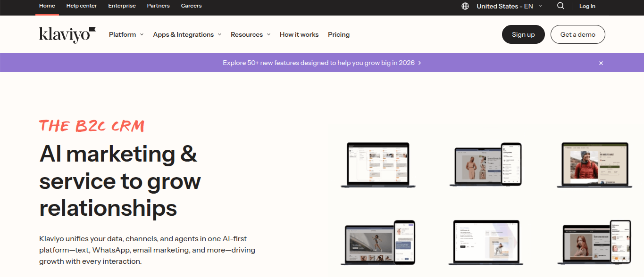644x277 pixels.
Task: Dismiss the purple announcement banner
Action: pyautogui.click(x=601, y=63)
